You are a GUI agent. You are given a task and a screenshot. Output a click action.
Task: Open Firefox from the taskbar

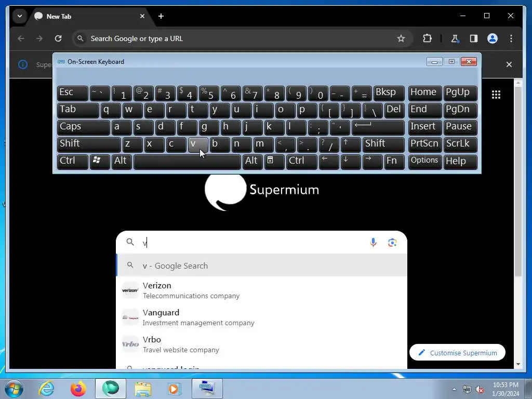coord(78,389)
